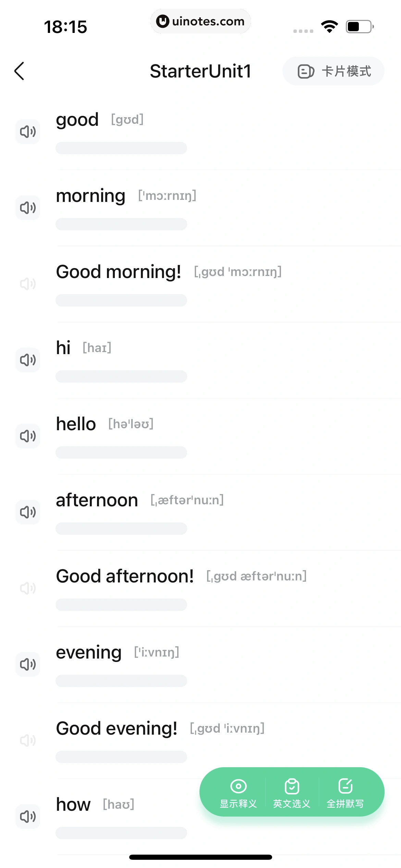Open 英文选义 quiz mode
Viewport: 401px width, 868px height.
pyautogui.click(x=292, y=793)
